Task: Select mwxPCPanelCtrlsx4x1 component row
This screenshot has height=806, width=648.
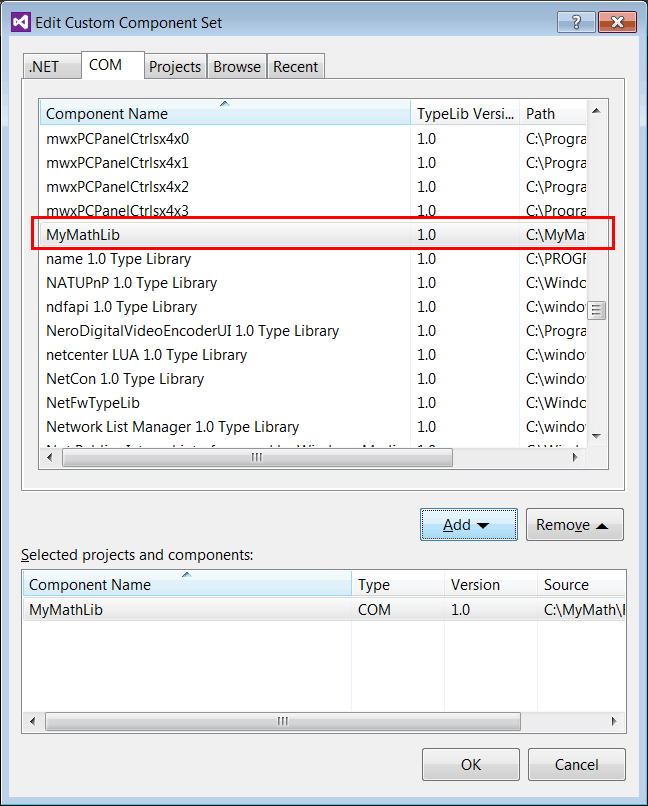Action: [x=313, y=163]
